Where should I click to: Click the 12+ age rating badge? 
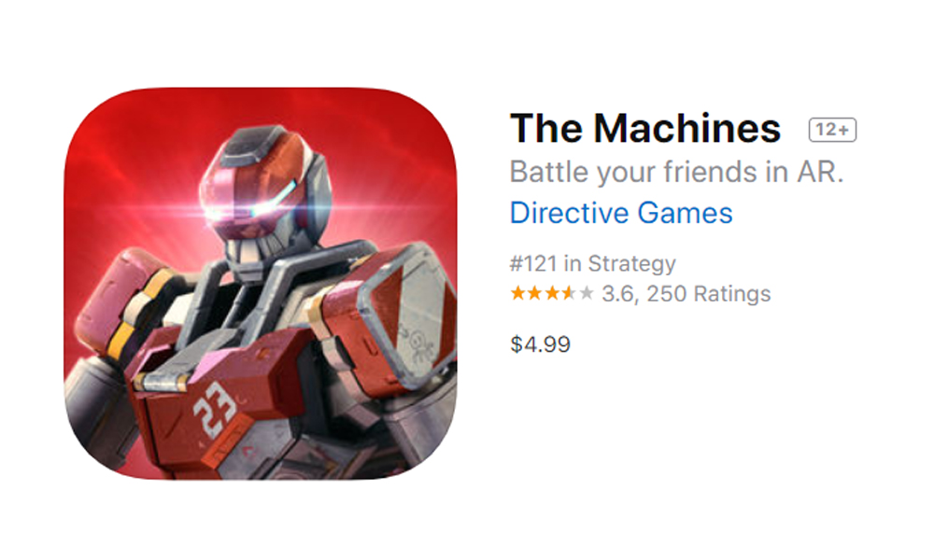click(x=832, y=130)
